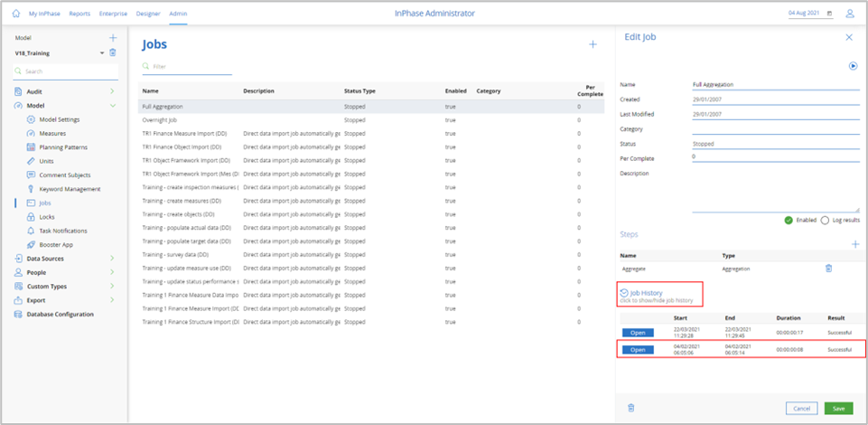This screenshot has width=868, height=425.
Task: Click the Jobs Filter field
Action: click(187, 67)
